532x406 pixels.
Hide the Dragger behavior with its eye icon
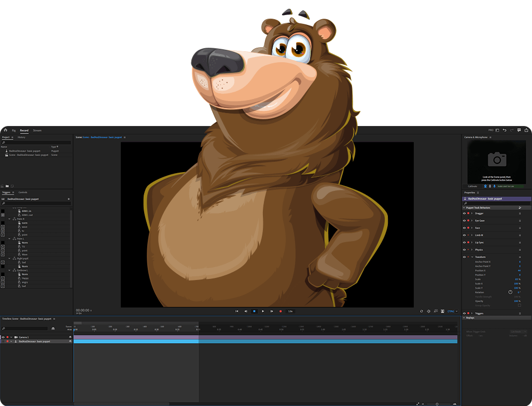tap(464, 213)
